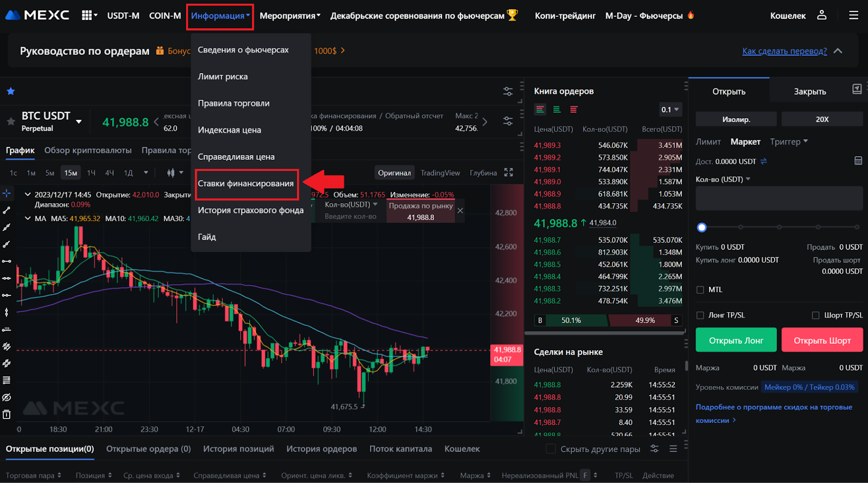Open the Кол-во (USDT) unit dropdown in order panel
This screenshot has width=868, height=483.
[723, 179]
